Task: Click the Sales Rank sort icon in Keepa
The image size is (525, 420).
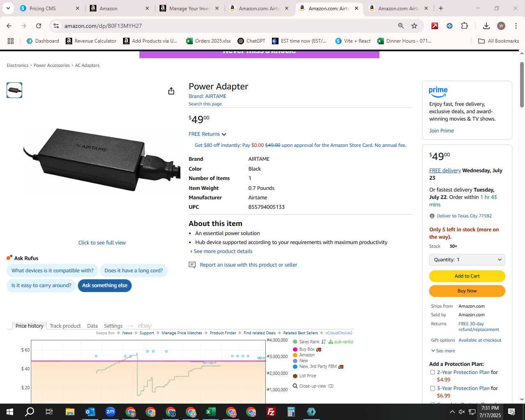Action: coord(324,342)
